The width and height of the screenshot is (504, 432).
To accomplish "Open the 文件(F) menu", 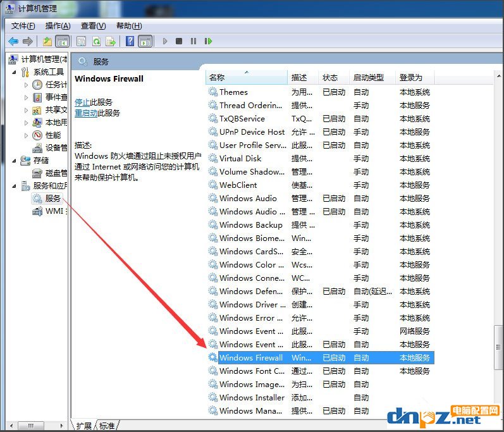I will [23, 26].
